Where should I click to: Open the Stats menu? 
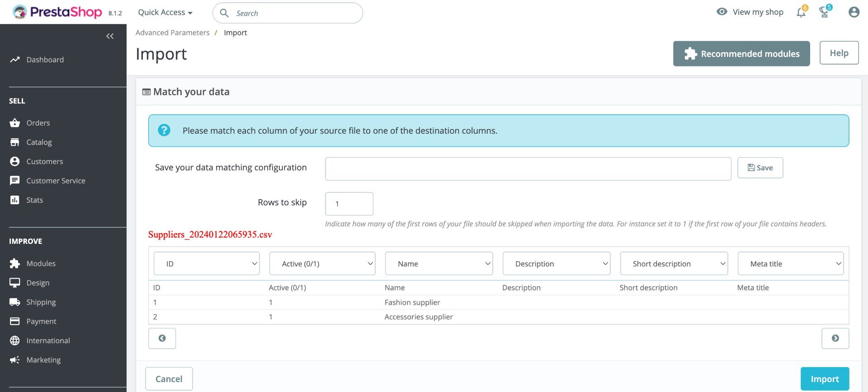point(35,200)
